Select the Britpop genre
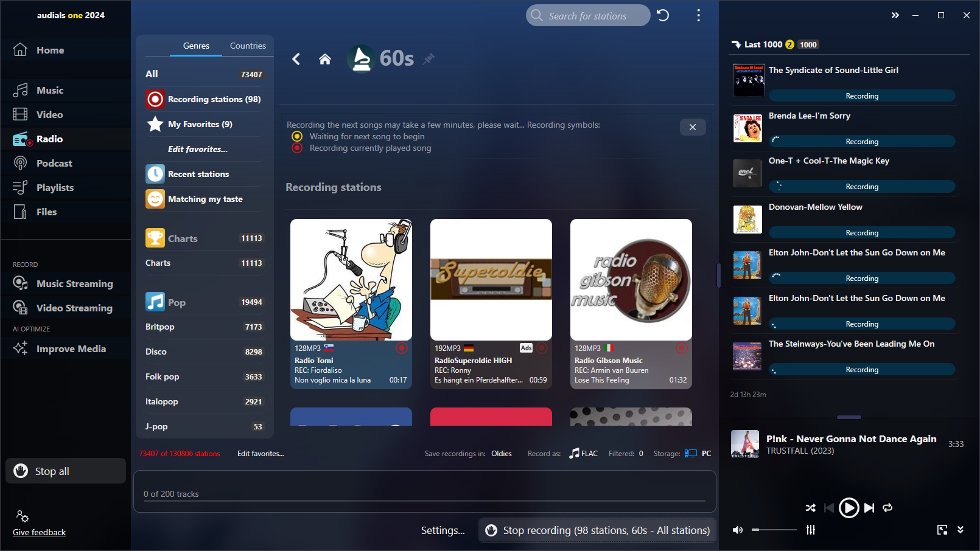The width and height of the screenshot is (980, 551). (x=204, y=327)
